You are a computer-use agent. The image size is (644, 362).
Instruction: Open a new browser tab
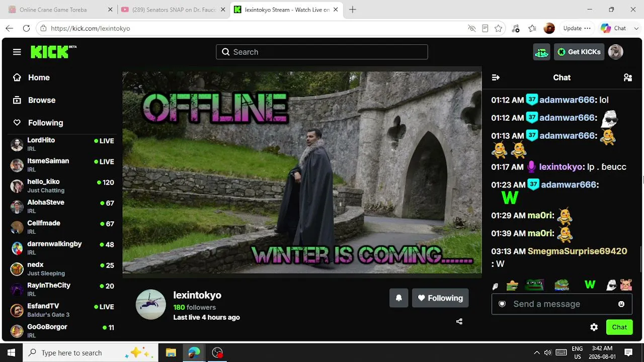353,10
